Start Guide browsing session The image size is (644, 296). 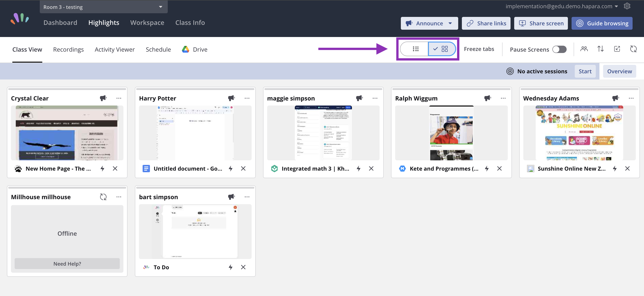click(x=602, y=23)
